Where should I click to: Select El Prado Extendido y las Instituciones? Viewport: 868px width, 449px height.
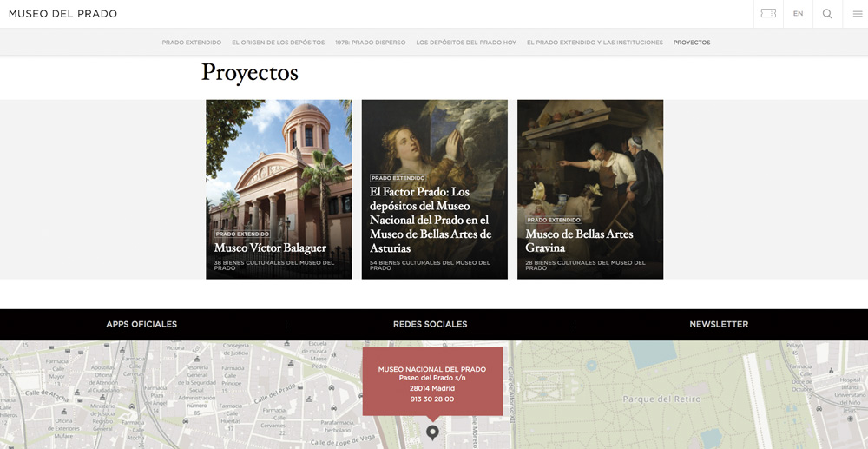coord(594,43)
